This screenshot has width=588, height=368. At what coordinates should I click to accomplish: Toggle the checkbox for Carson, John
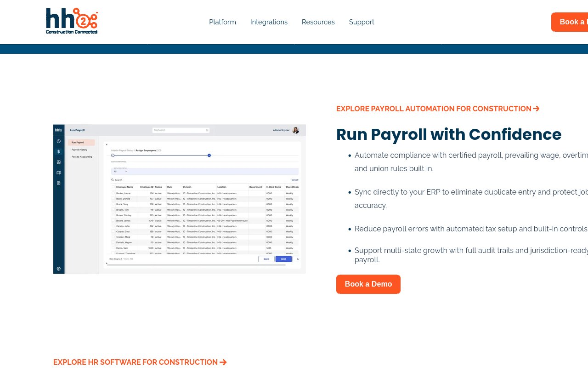113,226
